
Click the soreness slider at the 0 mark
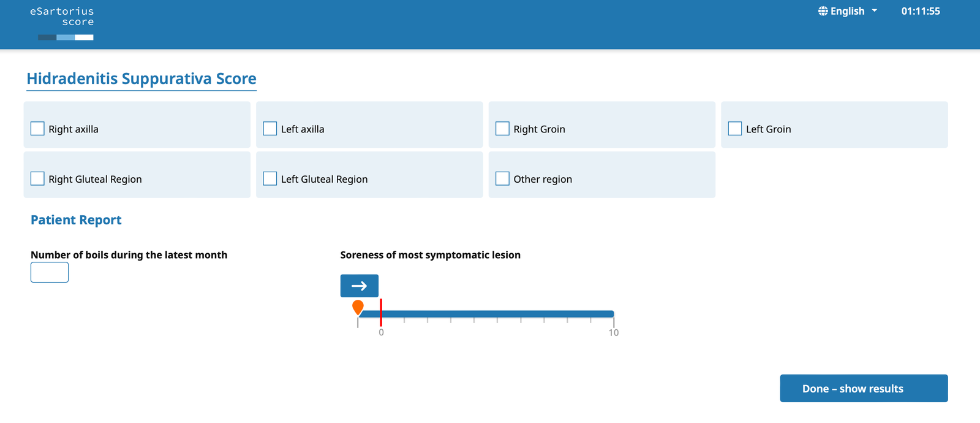[381, 314]
